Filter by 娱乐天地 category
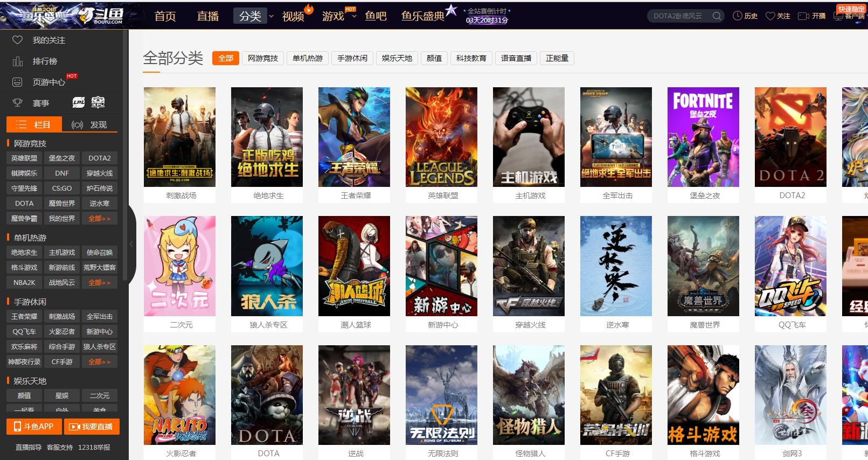 click(x=397, y=58)
